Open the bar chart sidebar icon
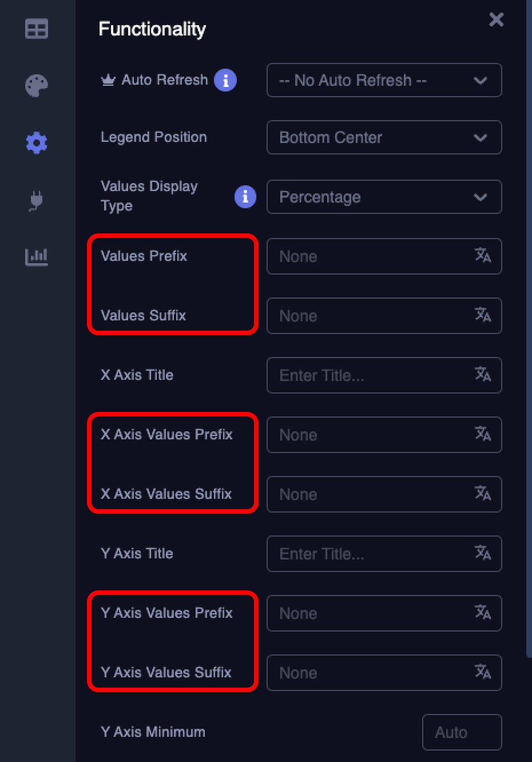This screenshot has height=762, width=532. 37,257
